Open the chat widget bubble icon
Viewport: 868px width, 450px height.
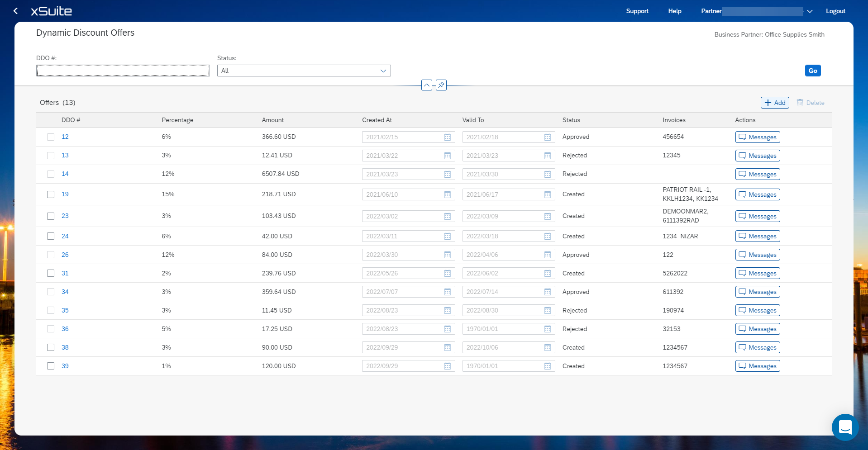tap(844, 426)
